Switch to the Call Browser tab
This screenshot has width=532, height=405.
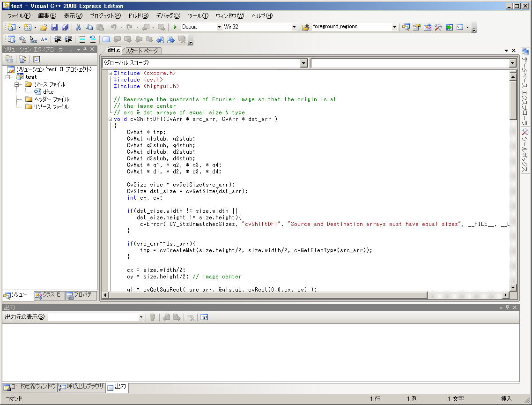point(81,387)
